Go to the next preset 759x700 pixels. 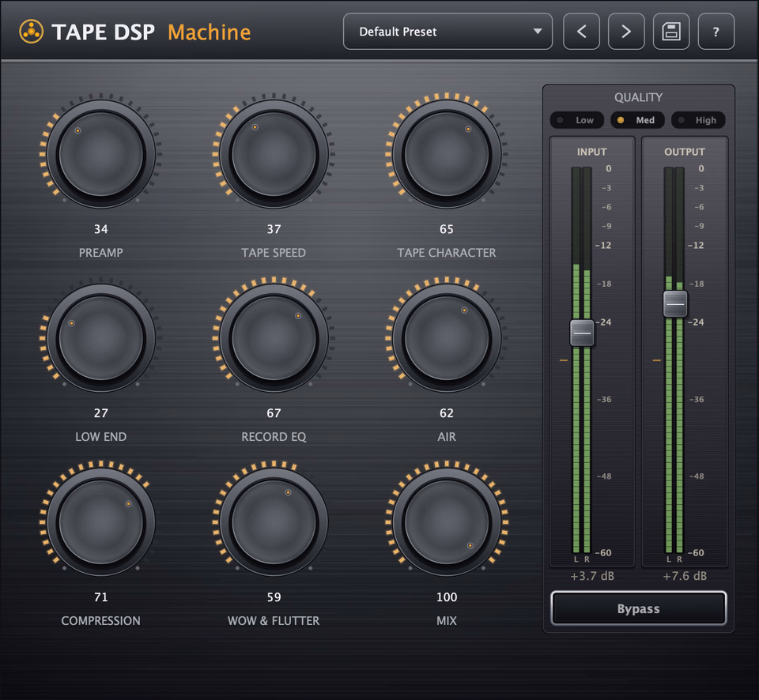(626, 32)
